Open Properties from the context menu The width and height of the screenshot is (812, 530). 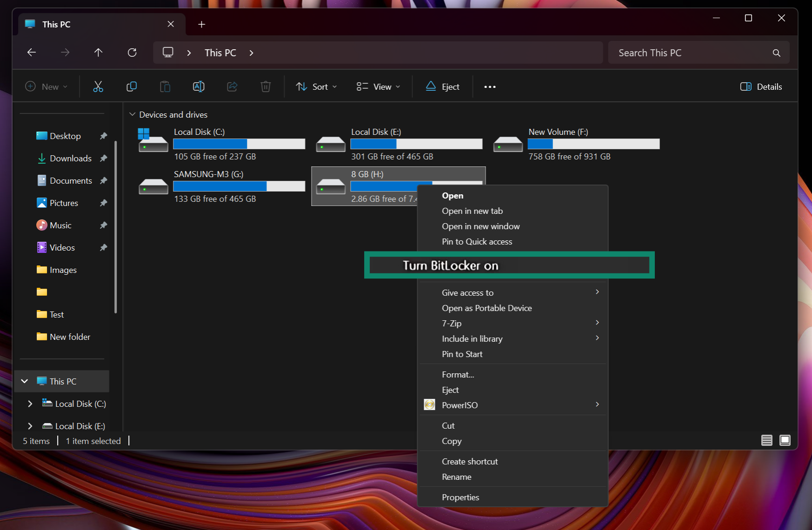click(460, 497)
